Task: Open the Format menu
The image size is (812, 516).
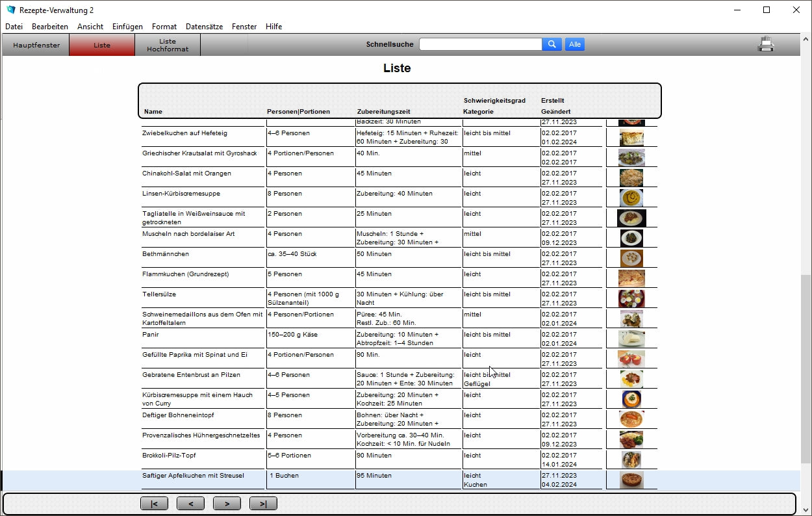Action: [x=164, y=27]
